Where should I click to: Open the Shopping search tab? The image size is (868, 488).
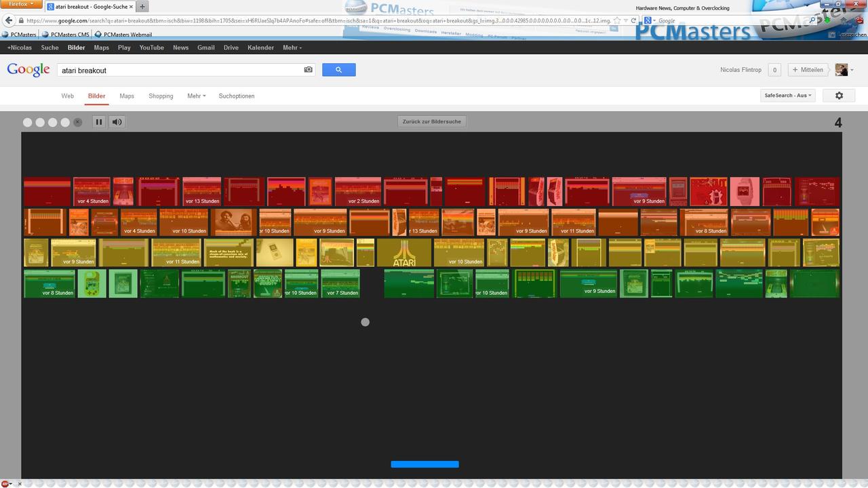pyautogui.click(x=161, y=96)
